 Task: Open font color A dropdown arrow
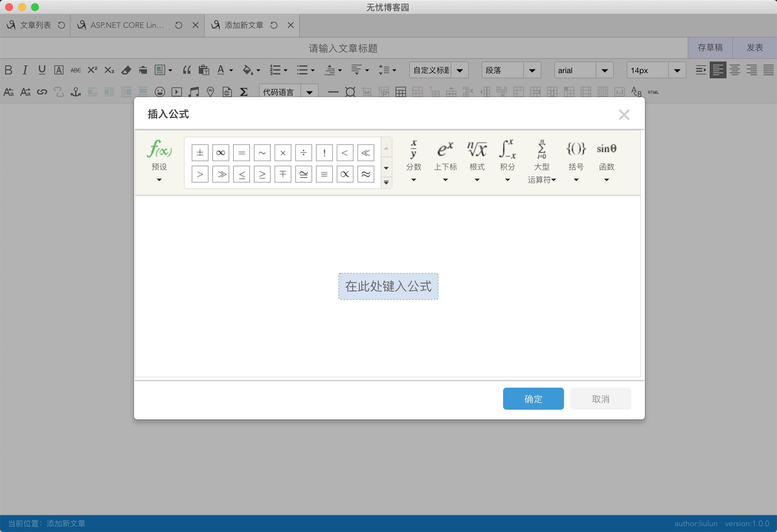click(231, 71)
